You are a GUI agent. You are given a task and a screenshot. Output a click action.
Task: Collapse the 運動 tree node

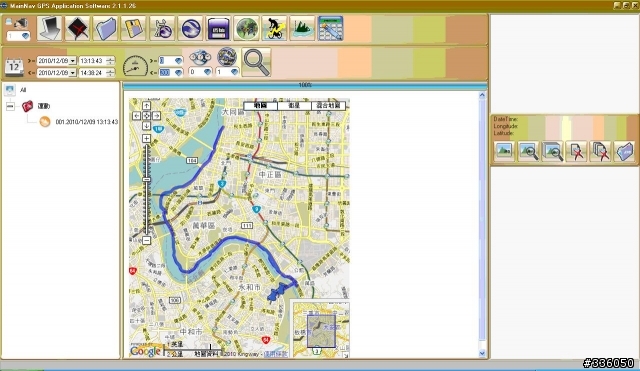10,107
